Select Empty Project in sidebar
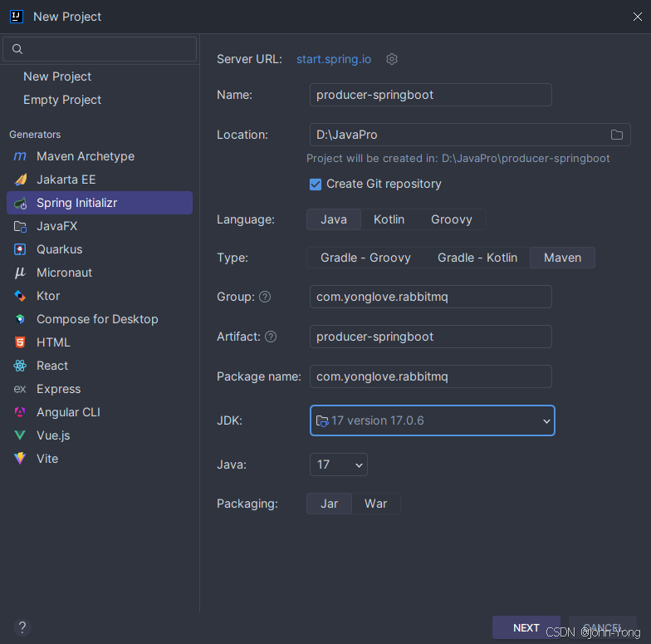 (62, 100)
